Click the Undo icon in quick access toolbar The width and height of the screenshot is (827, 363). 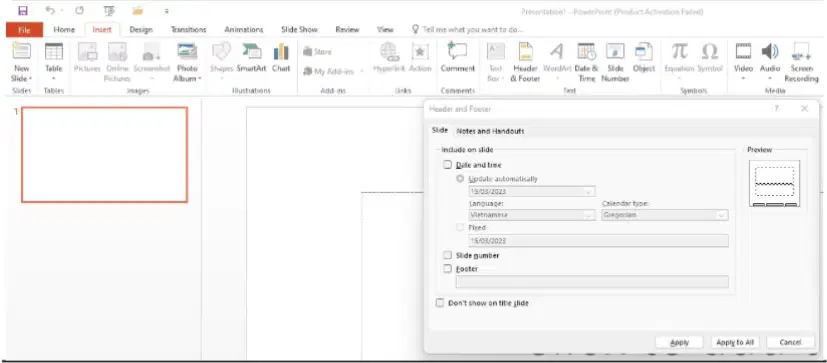coord(50,11)
